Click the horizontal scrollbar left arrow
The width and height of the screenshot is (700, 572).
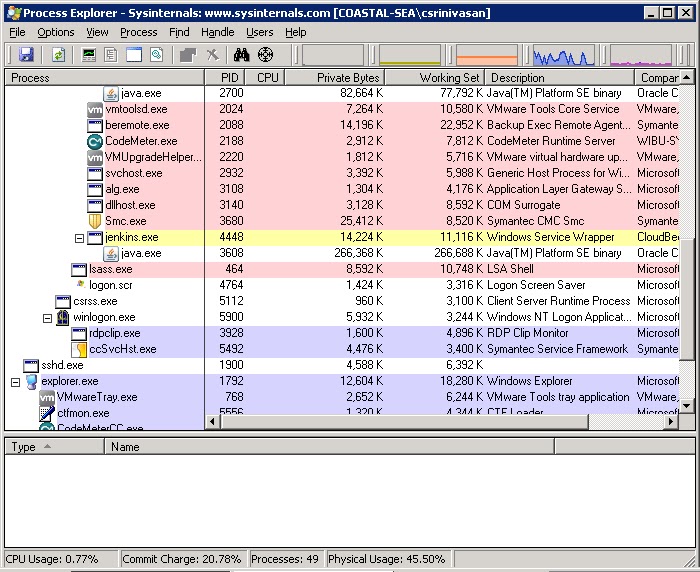click(x=212, y=422)
